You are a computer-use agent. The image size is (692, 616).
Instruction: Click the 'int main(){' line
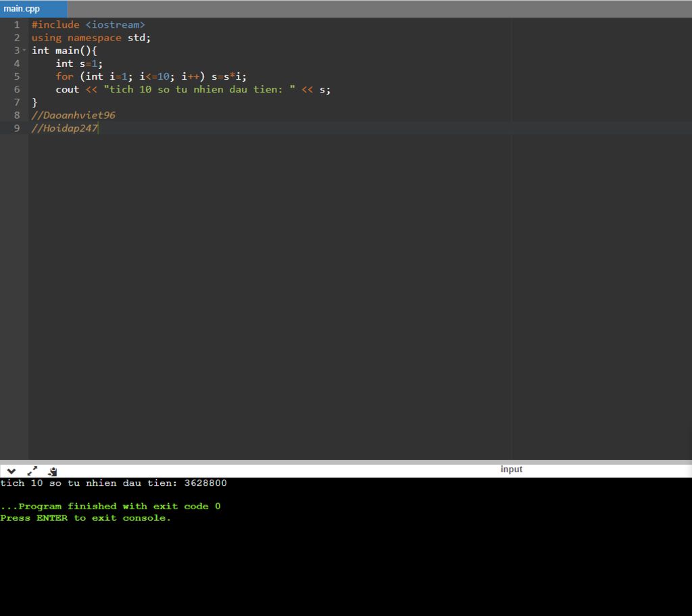(64, 50)
